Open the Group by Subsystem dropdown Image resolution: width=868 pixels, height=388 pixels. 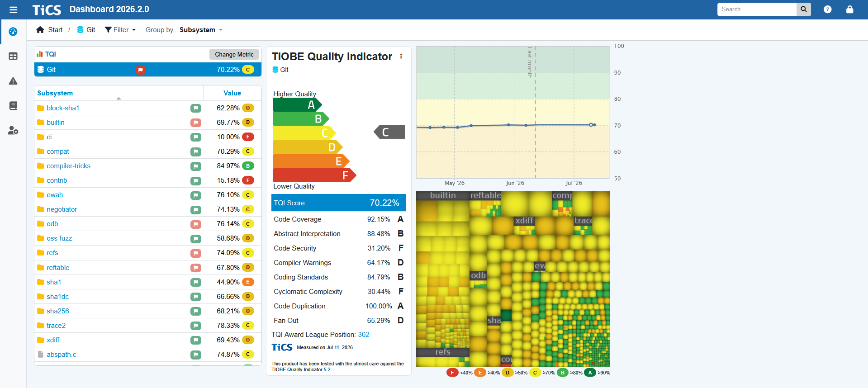point(201,30)
